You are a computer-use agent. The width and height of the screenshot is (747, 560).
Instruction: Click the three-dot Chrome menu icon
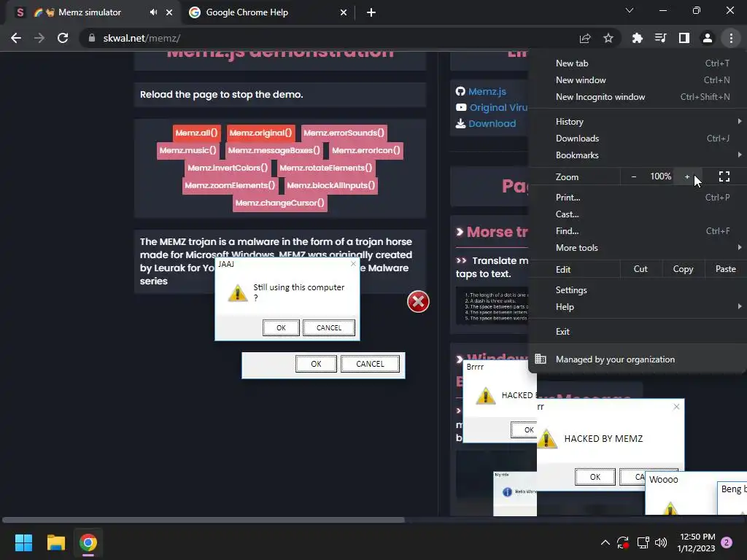[x=731, y=38]
